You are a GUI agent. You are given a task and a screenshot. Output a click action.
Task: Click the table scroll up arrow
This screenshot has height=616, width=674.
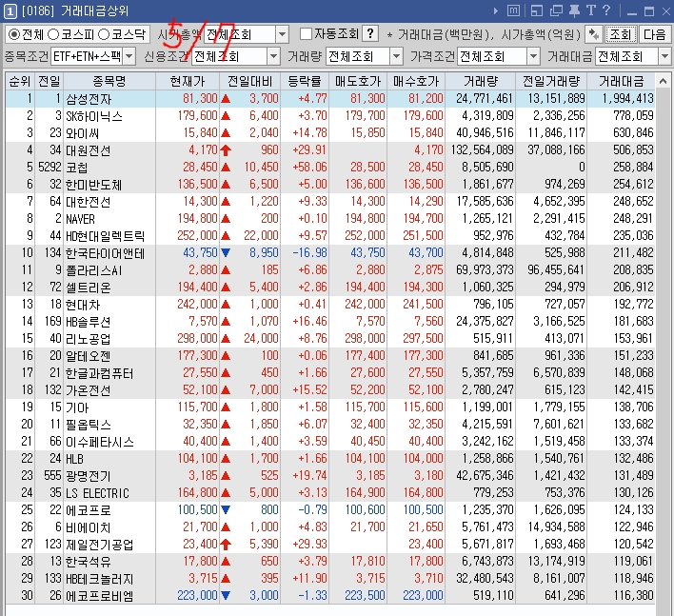664,81
